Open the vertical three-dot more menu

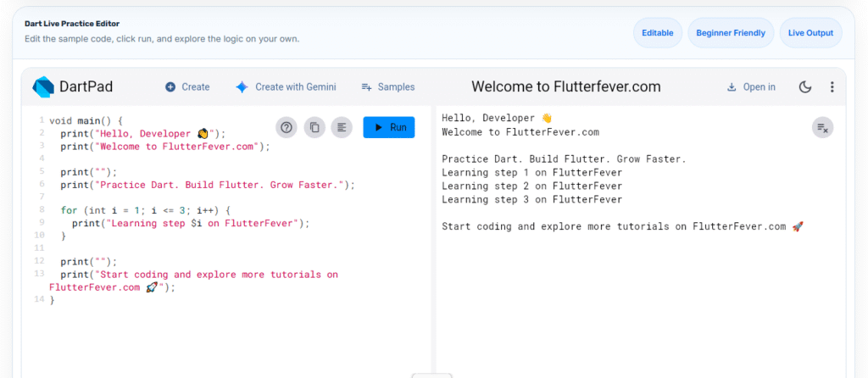pyautogui.click(x=832, y=86)
